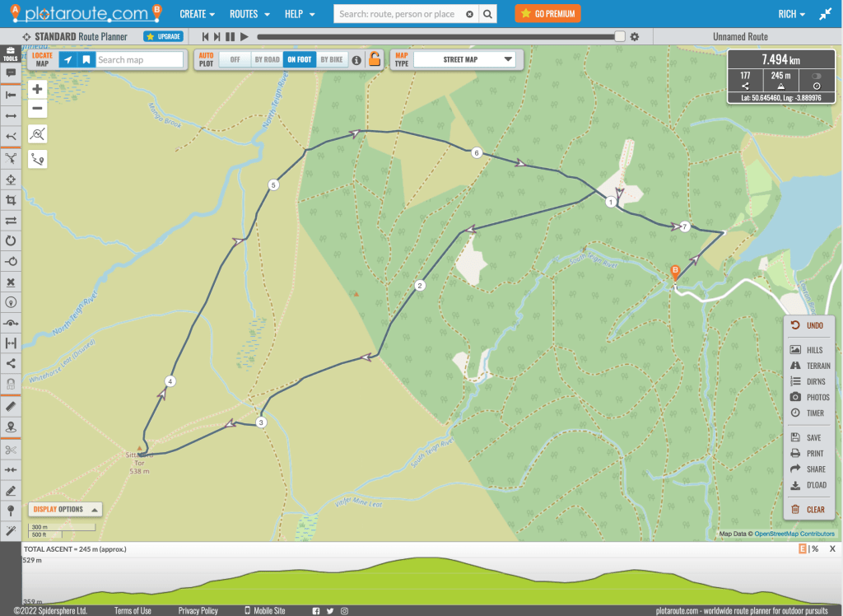
Task: Open playback settings gear icon
Action: click(635, 37)
